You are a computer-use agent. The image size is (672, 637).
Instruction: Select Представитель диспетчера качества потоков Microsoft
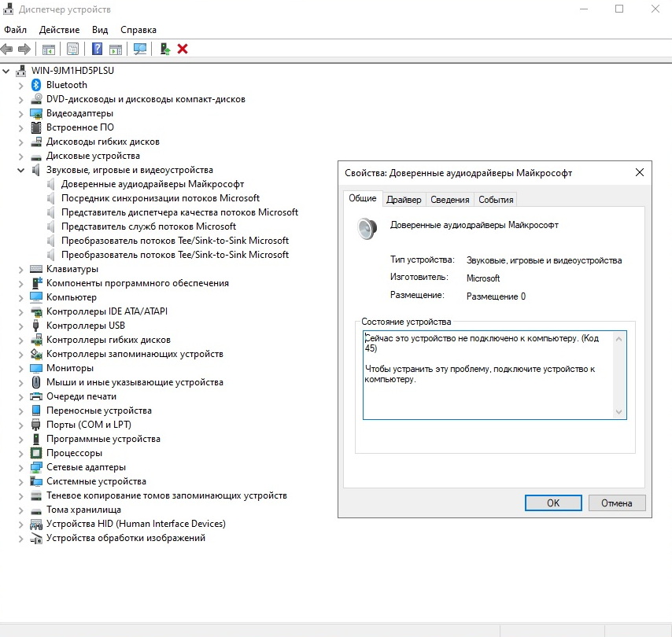179,212
